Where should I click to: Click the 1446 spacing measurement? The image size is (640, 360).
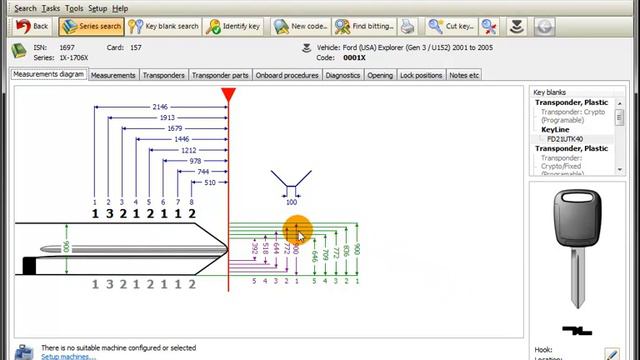(x=182, y=140)
